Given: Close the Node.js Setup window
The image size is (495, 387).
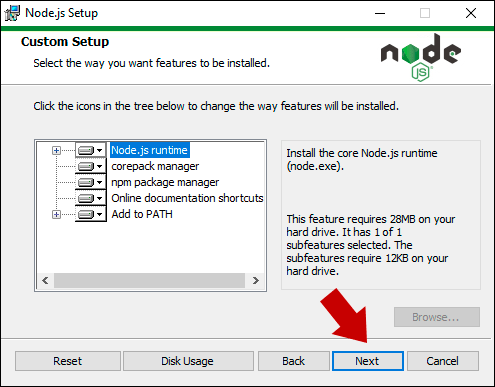Looking at the screenshot, I should 471,13.
